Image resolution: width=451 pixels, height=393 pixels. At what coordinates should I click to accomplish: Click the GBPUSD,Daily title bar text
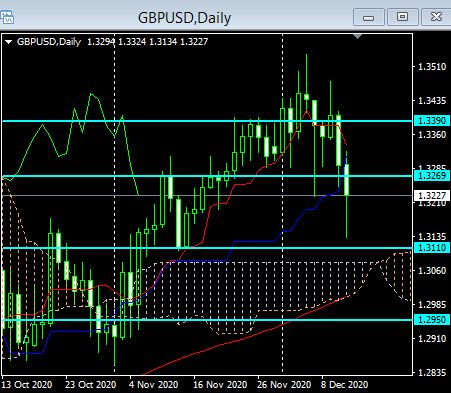point(184,18)
